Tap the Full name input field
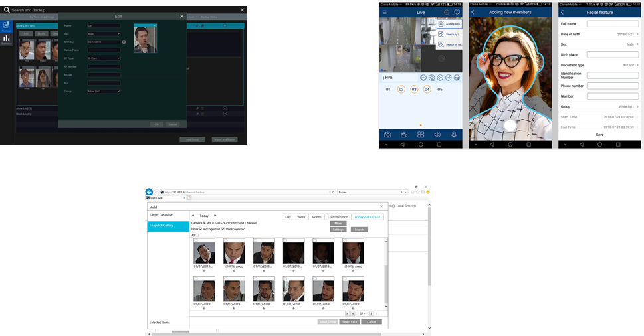Image resolution: width=644 pixels, height=336 pixels. pyautogui.click(x=612, y=24)
